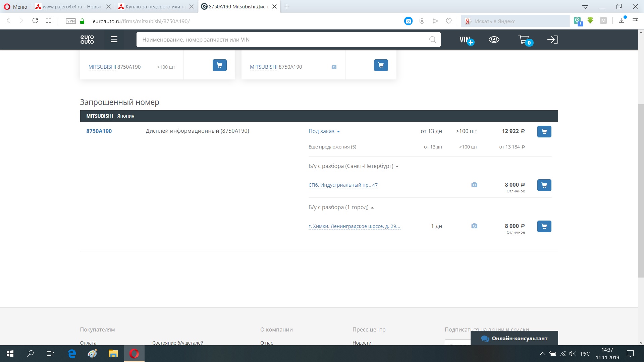Open viewed items eye icon
This screenshot has height=362, width=644.
[494, 40]
